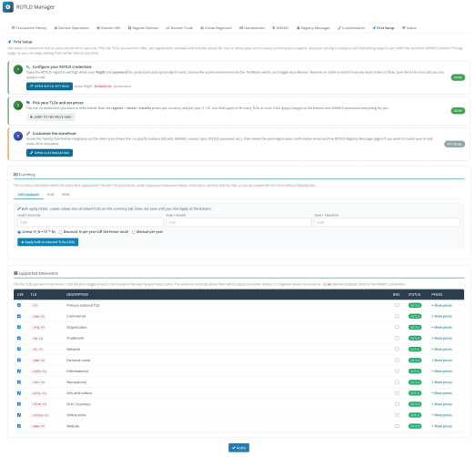The height and width of the screenshot is (457, 476).
Task: Expand Show prices for Trademark row
Action: (441, 339)
